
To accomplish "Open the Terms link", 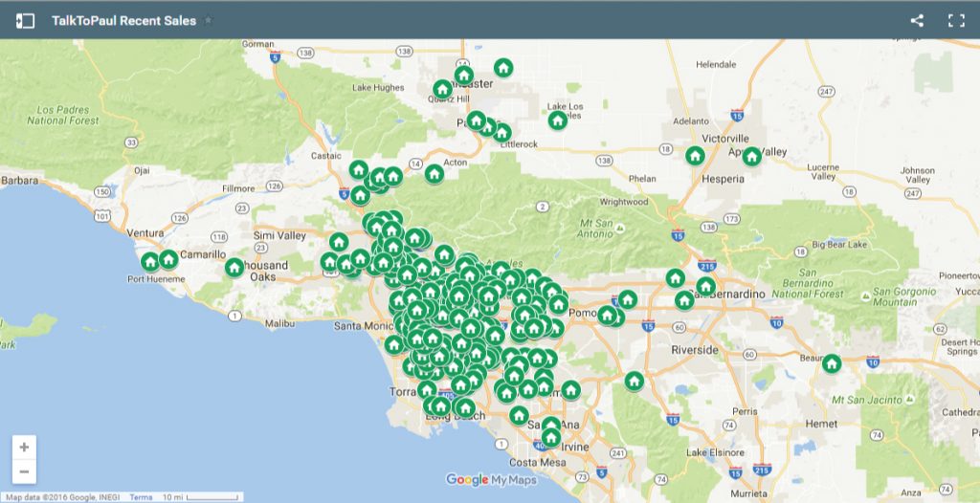I will pyautogui.click(x=141, y=497).
